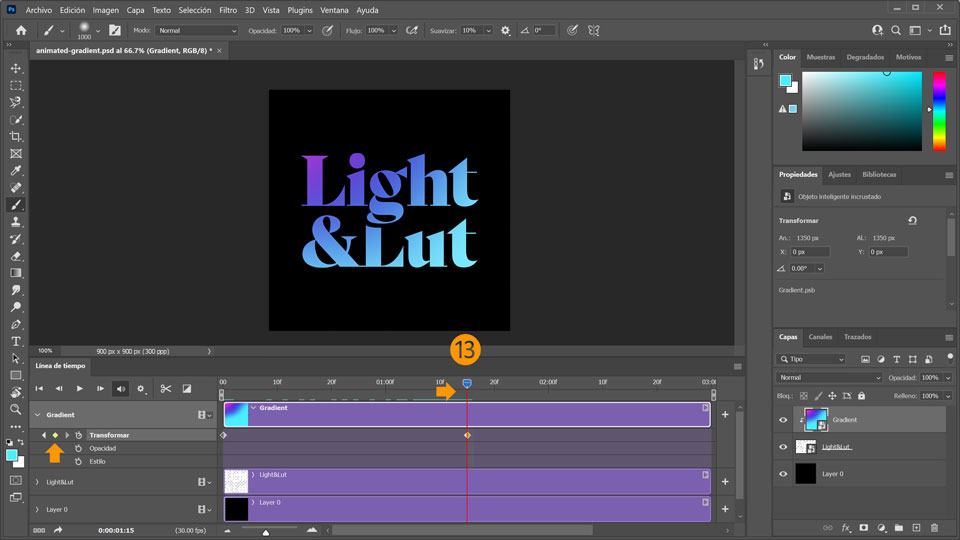Open the Filtro menu

pos(228,10)
